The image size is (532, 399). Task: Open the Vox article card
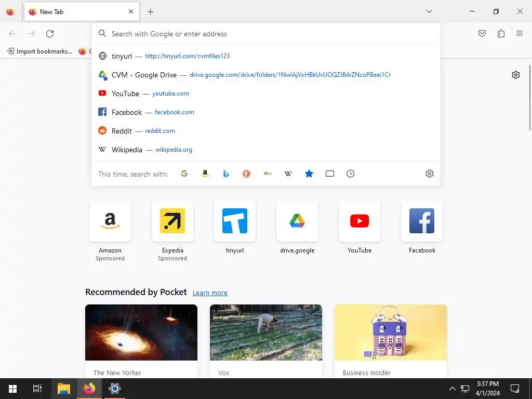(x=266, y=341)
